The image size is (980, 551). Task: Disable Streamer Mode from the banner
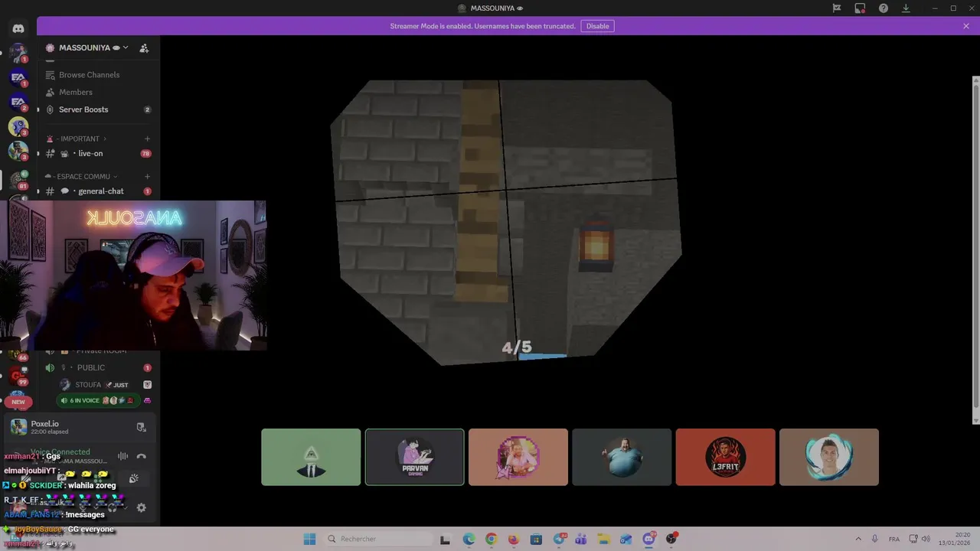[x=597, y=26]
